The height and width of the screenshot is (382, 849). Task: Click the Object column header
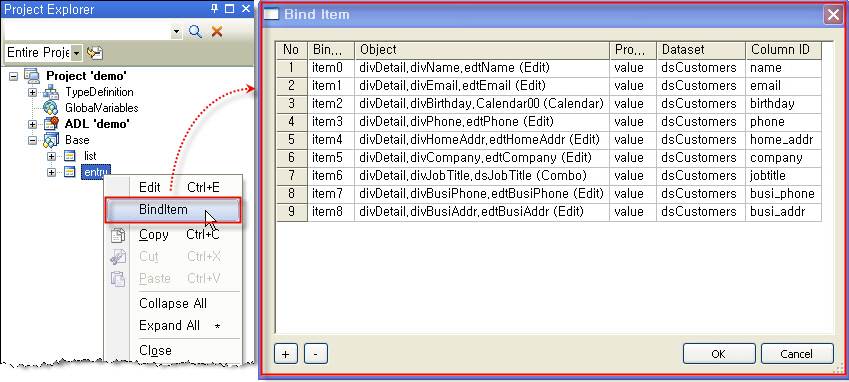pos(482,50)
